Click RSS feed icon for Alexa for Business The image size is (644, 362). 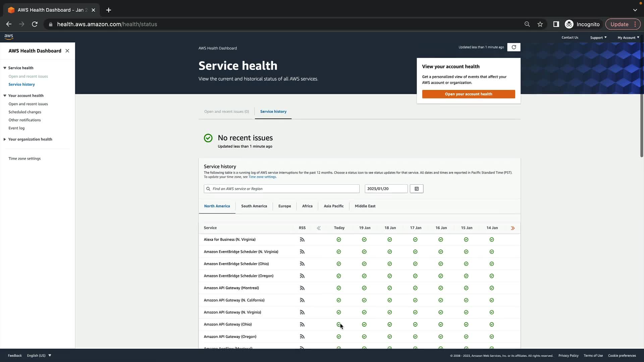(302, 240)
